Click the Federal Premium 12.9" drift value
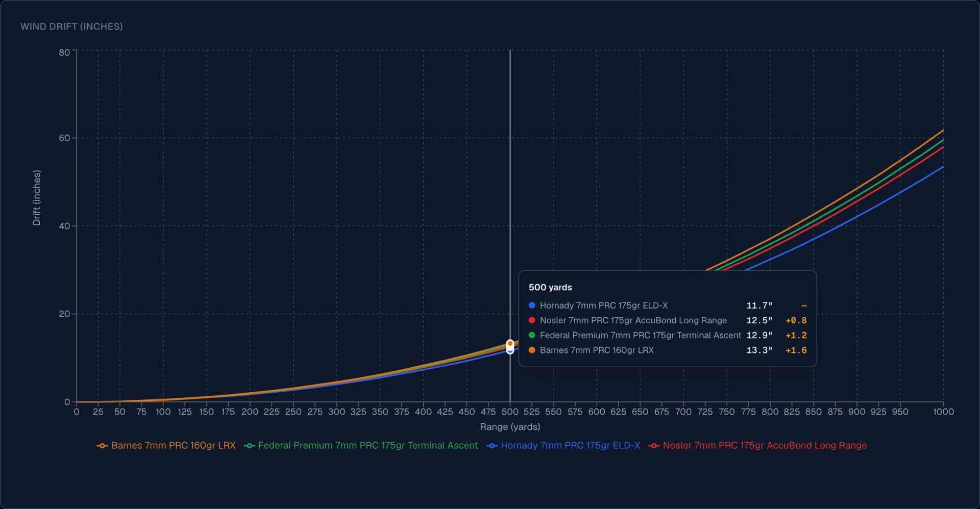Viewport: 980px width, 509px height. click(x=759, y=335)
